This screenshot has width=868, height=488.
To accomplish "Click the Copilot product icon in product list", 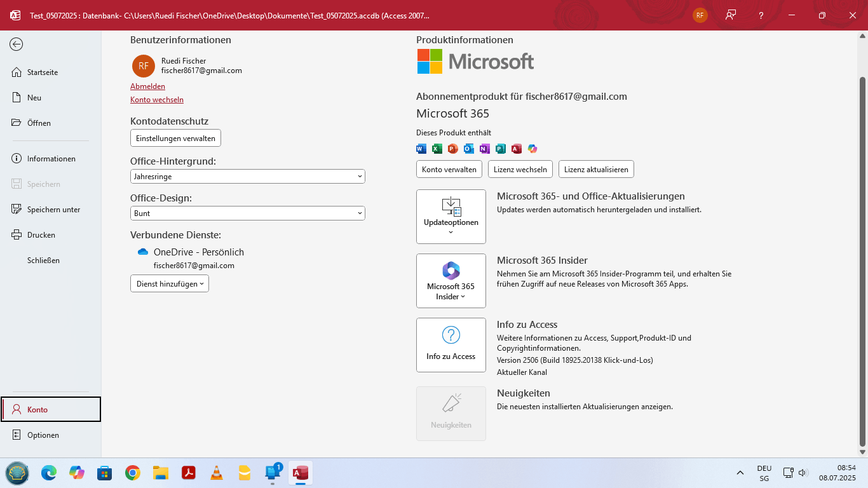I will pyautogui.click(x=532, y=149).
